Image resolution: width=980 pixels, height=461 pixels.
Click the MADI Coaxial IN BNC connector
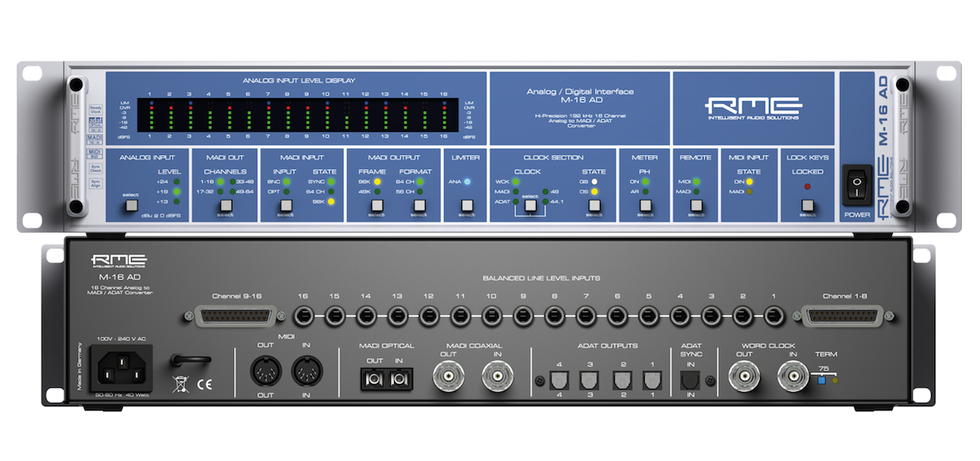point(498,376)
